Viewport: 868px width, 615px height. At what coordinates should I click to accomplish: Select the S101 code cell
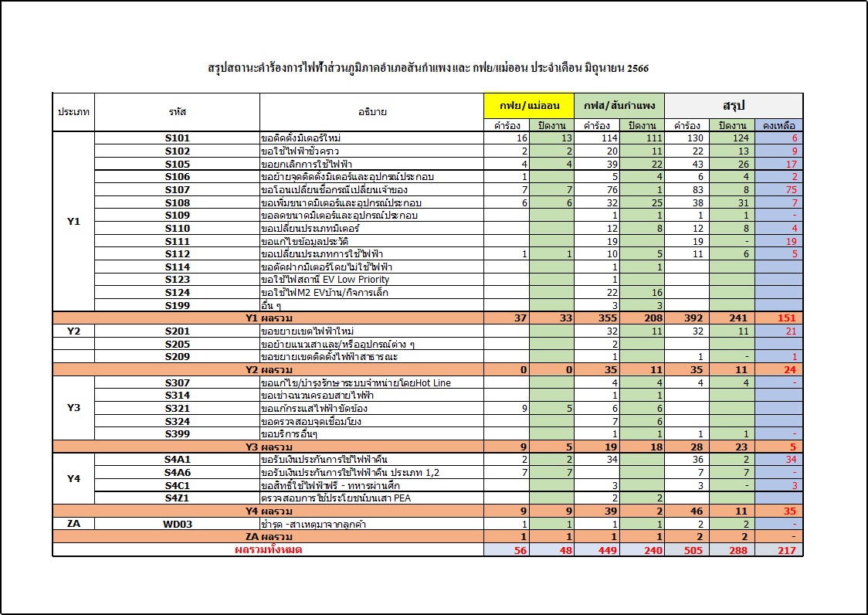(177, 138)
